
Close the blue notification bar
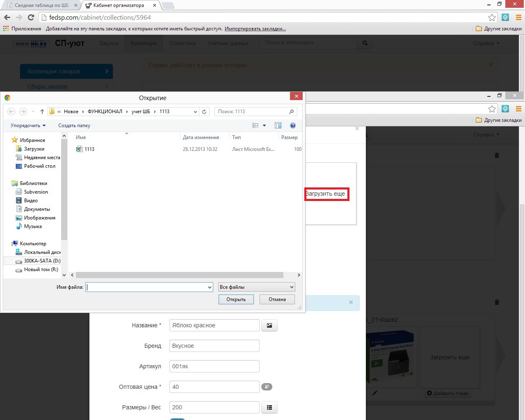pyautogui.click(x=351, y=302)
